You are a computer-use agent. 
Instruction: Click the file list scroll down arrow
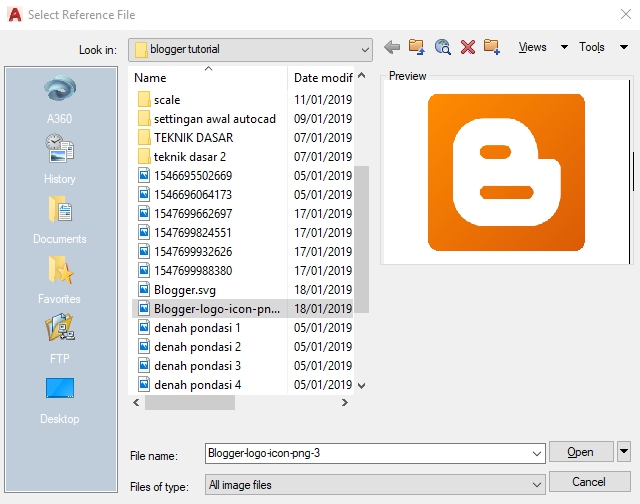[x=362, y=385]
